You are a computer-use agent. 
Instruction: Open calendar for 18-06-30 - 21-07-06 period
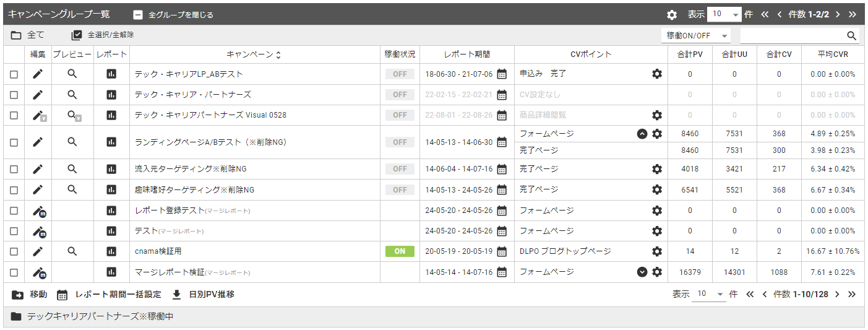point(502,74)
